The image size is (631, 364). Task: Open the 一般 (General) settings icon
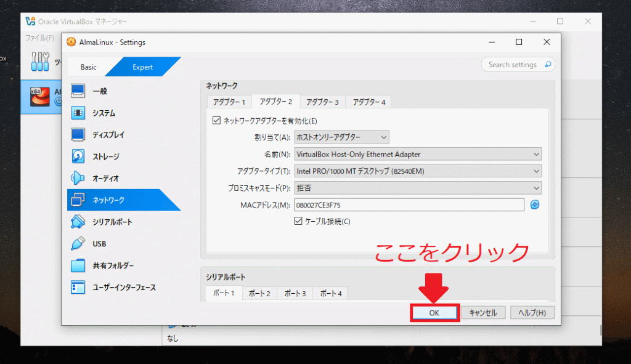(78, 91)
